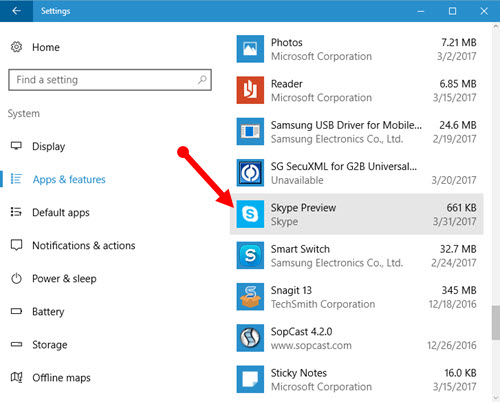
Task: Select Apps & features section
Action: point(69,179)
